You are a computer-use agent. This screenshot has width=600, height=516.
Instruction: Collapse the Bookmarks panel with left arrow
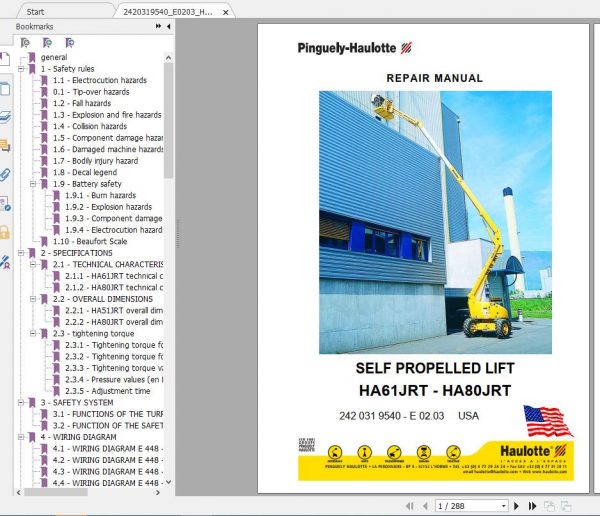168,26
